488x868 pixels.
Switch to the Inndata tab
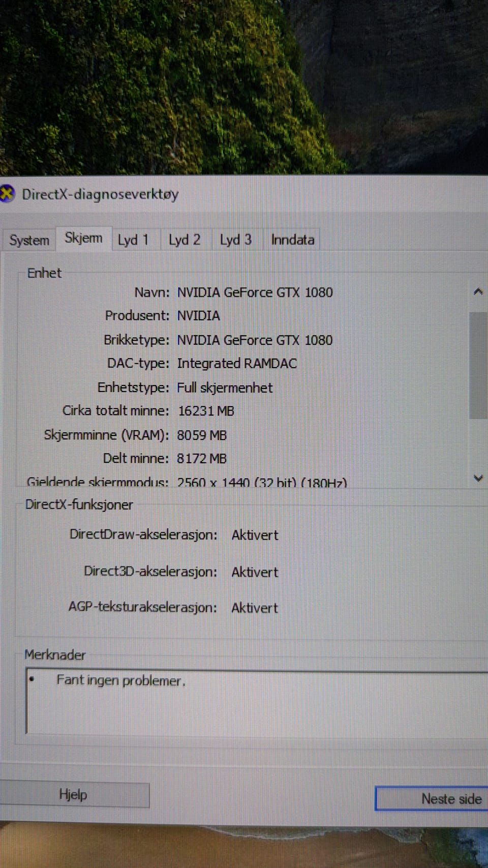click(293, 240)
